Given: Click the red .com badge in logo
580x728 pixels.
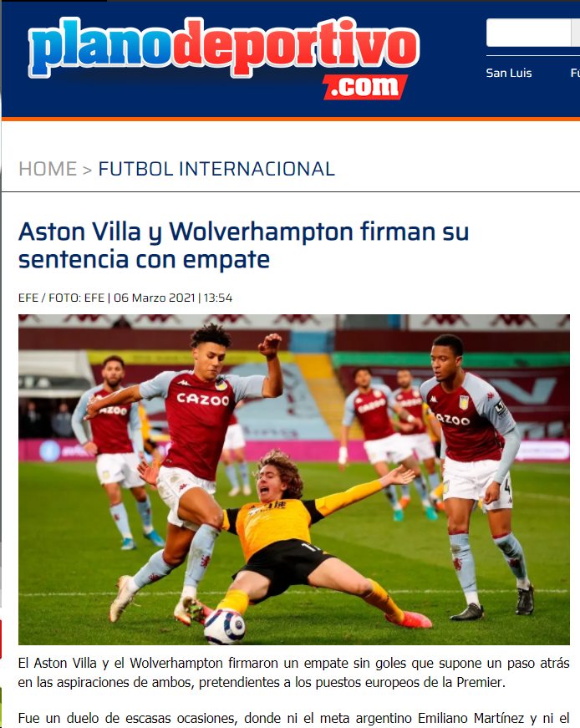Looking at the screenshot, I should [x=365, y=87].
